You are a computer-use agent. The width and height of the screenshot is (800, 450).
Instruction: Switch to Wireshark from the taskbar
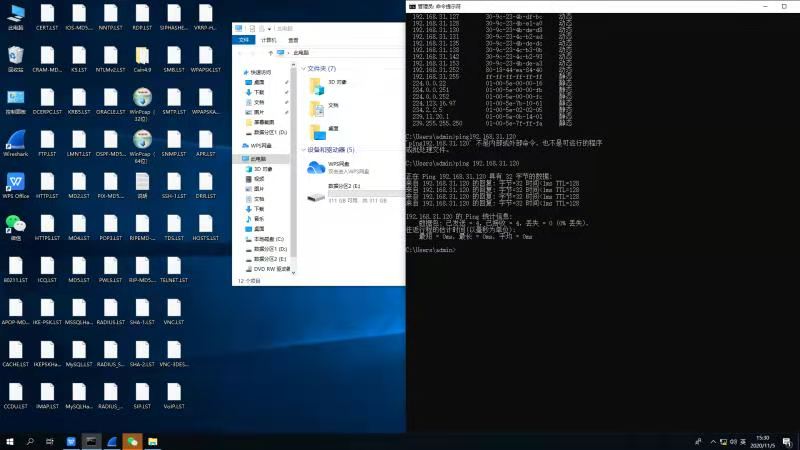[x=112, y=441]
